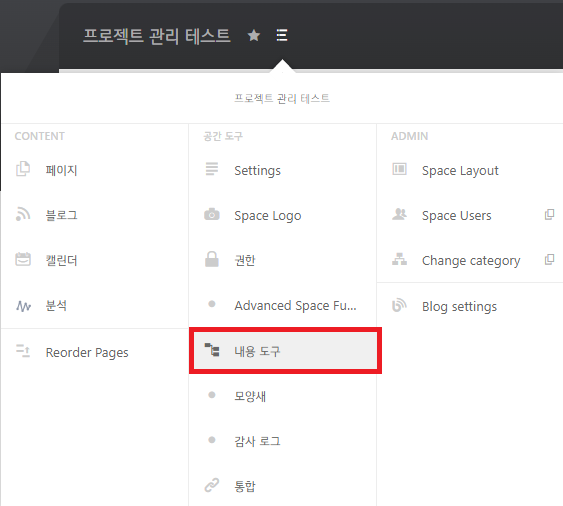Select Change category admin entry
563x506 pixels.
pos(470,260)
